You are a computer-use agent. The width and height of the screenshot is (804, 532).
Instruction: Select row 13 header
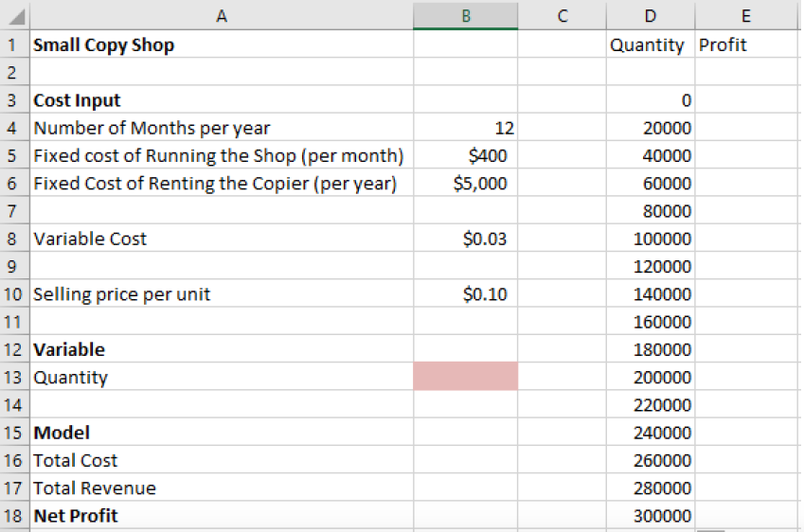coord(15,377)
